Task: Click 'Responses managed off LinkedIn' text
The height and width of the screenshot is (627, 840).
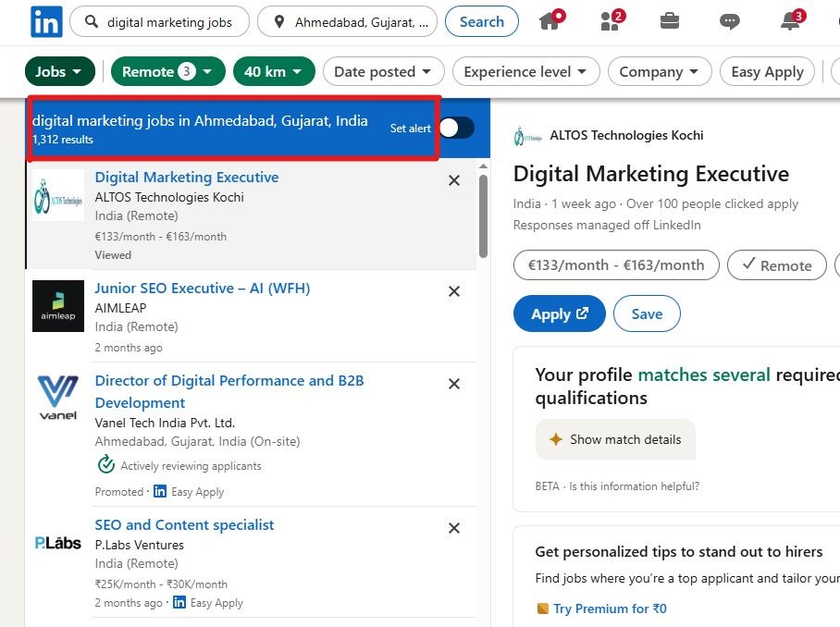Action: [607, 225]
